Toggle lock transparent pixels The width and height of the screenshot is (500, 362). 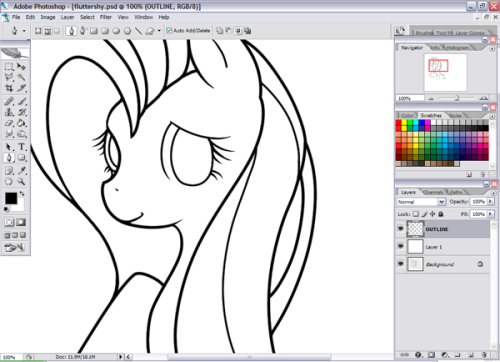tap(416, 214)
